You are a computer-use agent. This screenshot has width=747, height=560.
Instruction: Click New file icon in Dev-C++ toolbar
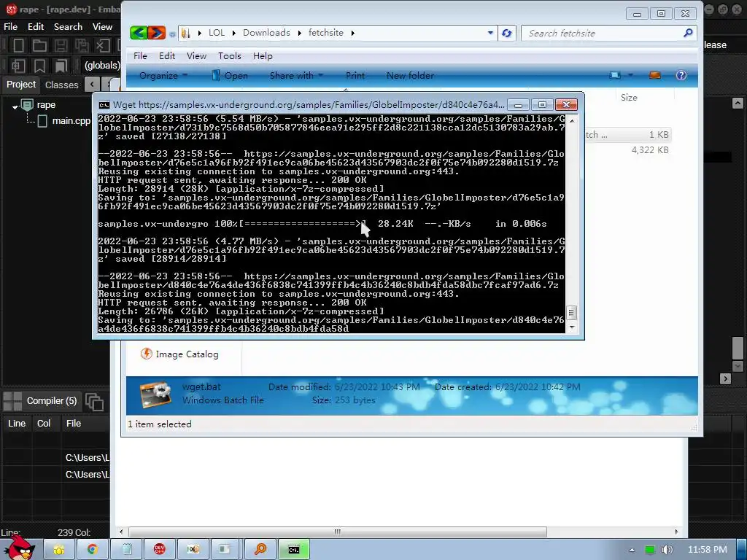click(x=18, y=46)
